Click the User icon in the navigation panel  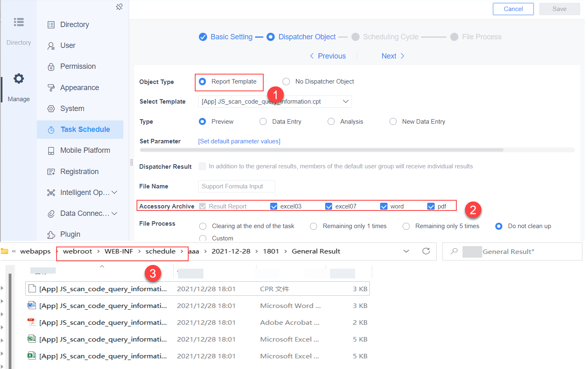[x=51, y=45]
